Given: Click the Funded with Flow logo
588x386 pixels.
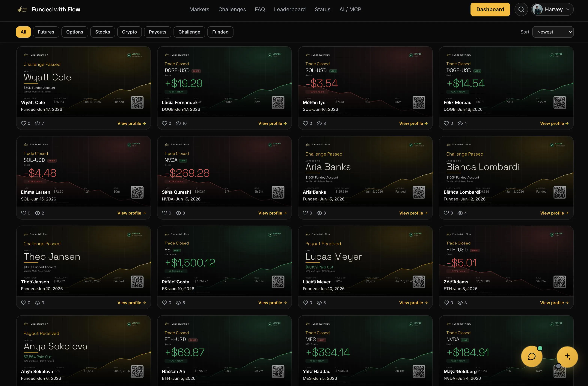Looking at the screenshot, I should [22, 9].
